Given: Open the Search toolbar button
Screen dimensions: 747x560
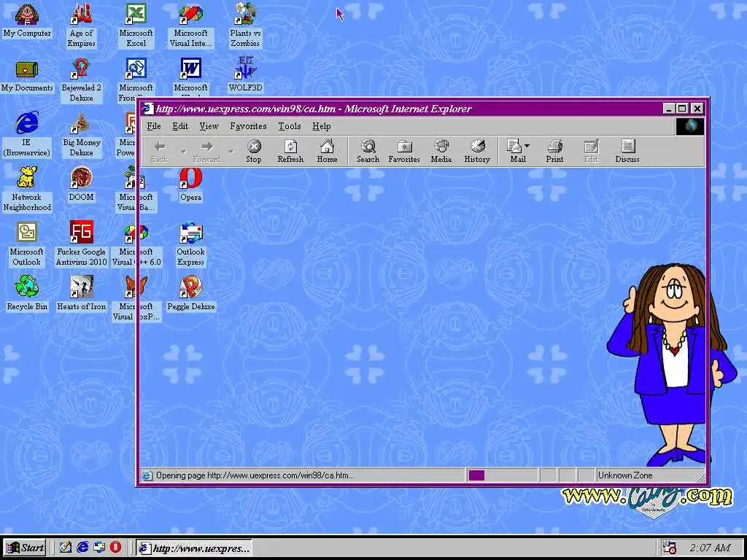Looking at the screenshot, I should (x=368, y=152).
